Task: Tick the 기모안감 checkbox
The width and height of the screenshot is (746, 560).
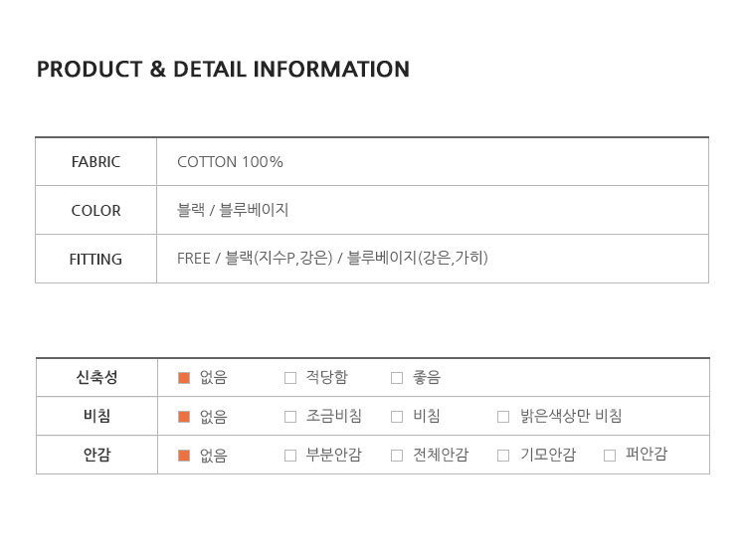Action: [x=503, y=456]
